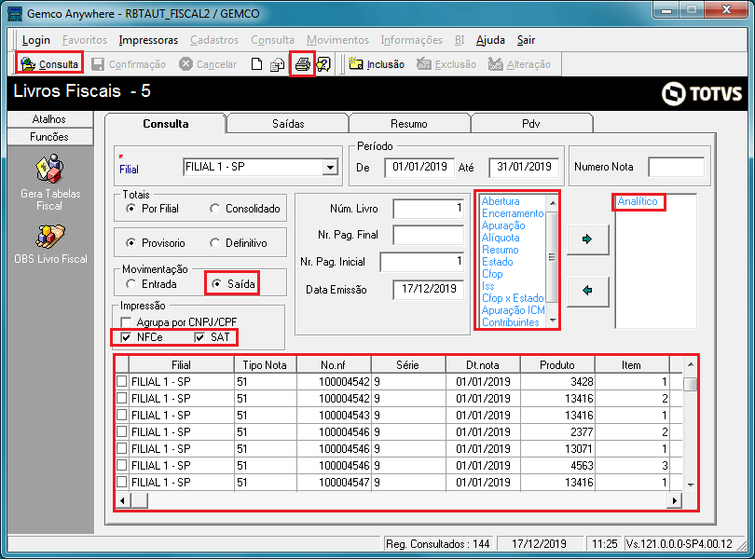Select the Consulta tab
The height and width of the screenshot is (560, 755).
(x=165, y=124)
